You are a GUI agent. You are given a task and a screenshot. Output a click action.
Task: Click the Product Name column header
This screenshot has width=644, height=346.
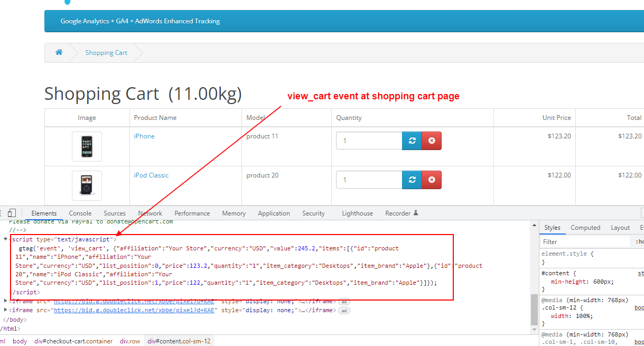(155, 118)
